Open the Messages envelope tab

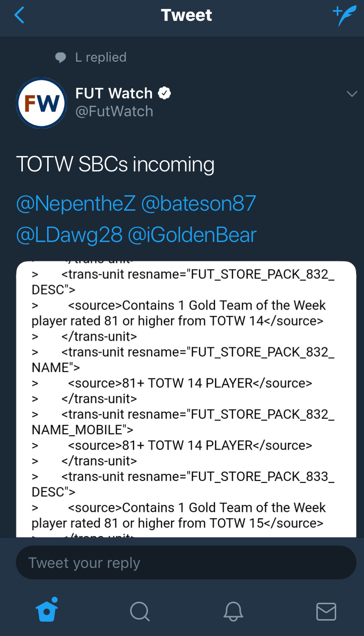pos(326,611)
